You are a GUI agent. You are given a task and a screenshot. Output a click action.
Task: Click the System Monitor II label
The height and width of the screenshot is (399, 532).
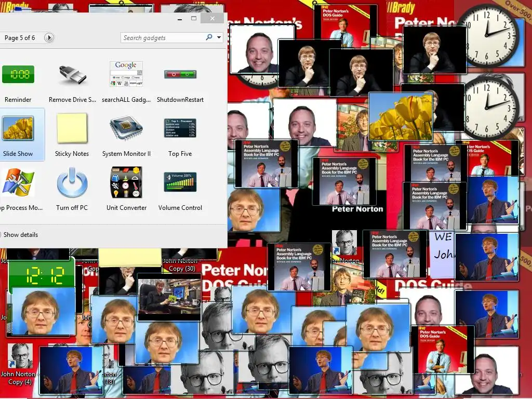tap(126, 154)
